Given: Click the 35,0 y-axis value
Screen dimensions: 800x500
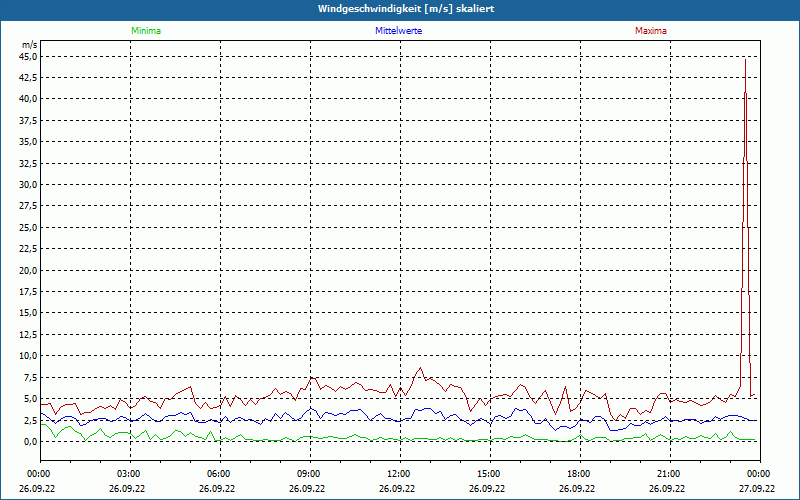Looking at the screenshot, I should (x=29, y=142).
